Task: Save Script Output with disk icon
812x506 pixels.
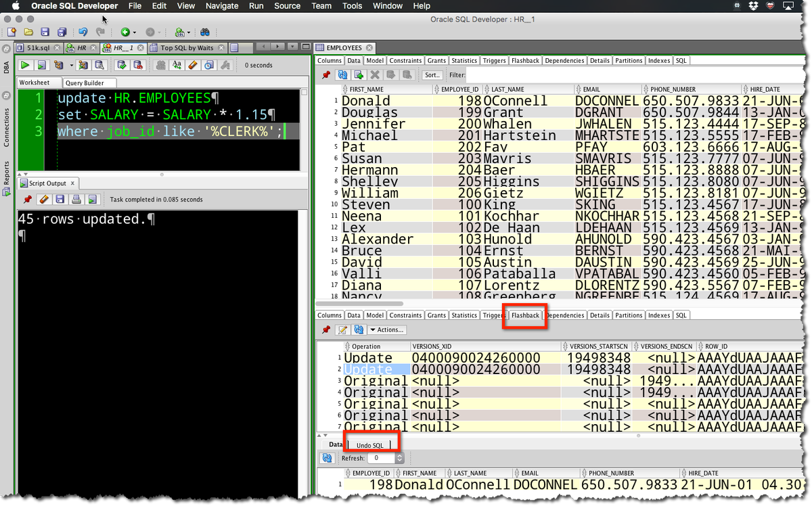Action: click(x=60, y=200)
